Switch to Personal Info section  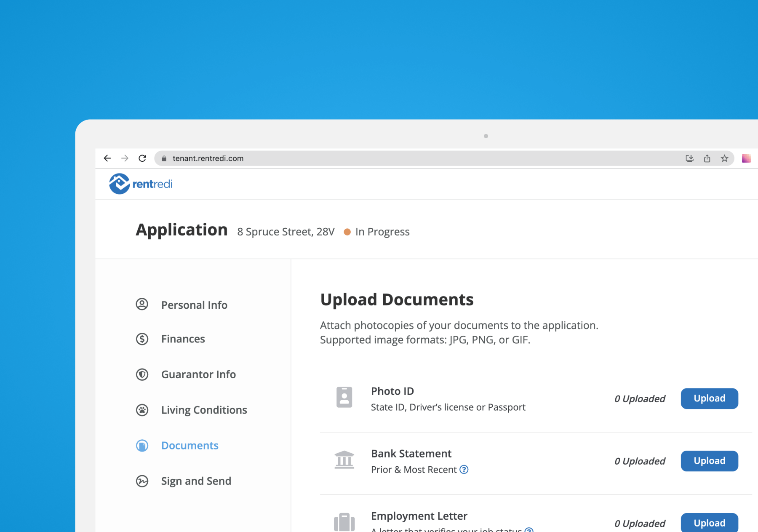(x=194, y=305)
